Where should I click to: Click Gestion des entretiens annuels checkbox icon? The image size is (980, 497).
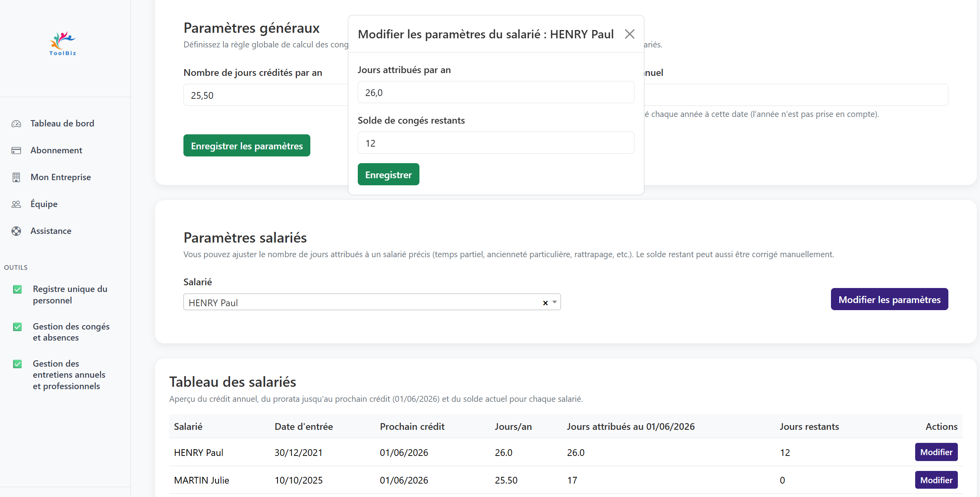(17, 364)
